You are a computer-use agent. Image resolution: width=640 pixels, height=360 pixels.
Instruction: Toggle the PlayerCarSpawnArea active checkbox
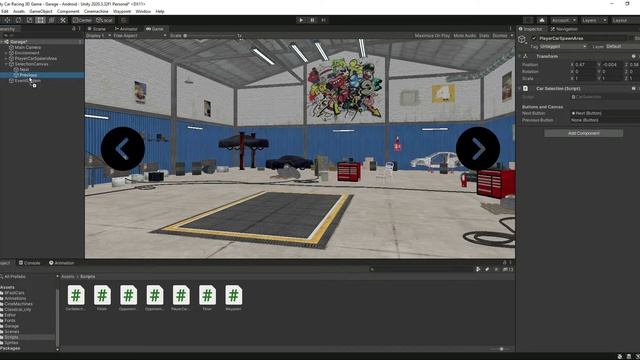[534, 38]
